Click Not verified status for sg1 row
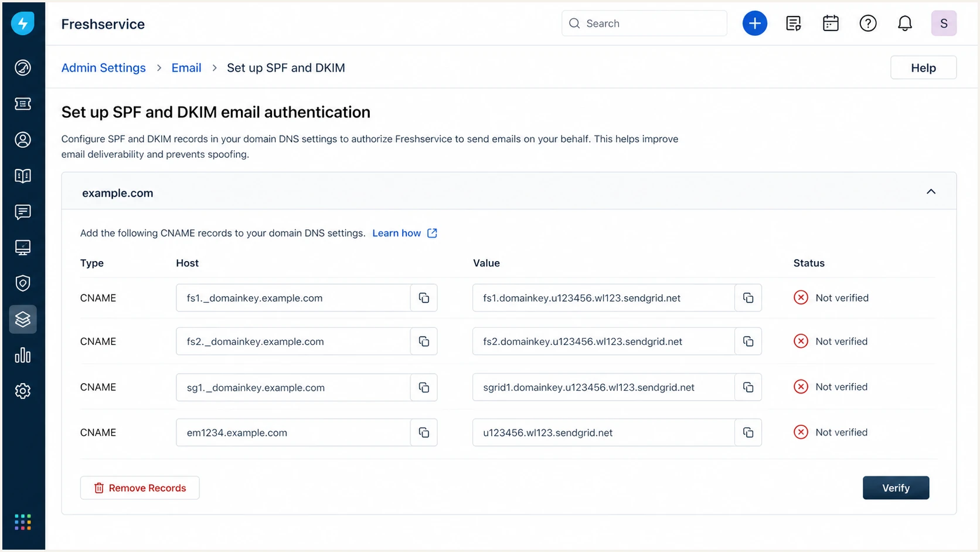The image size is (980, 552). coord(831,387)
